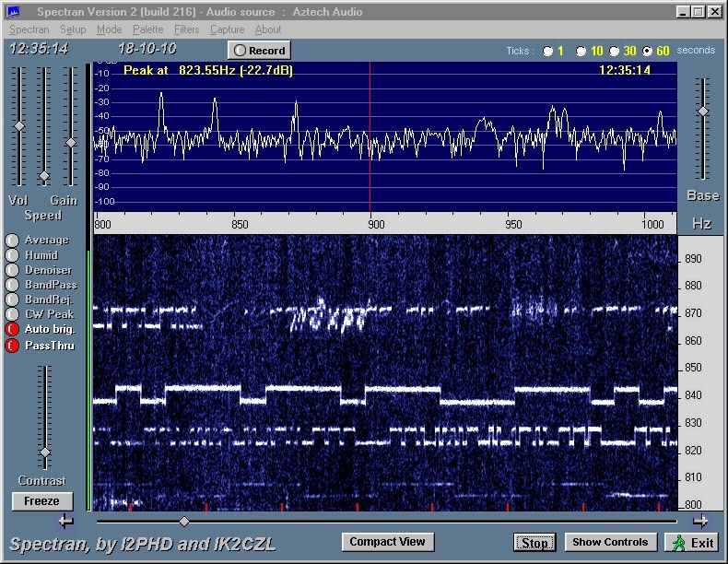This screenshot has height=564, width=728.
Task: Select the 10 seconds ticks option
Action: (x=581, y=51)
